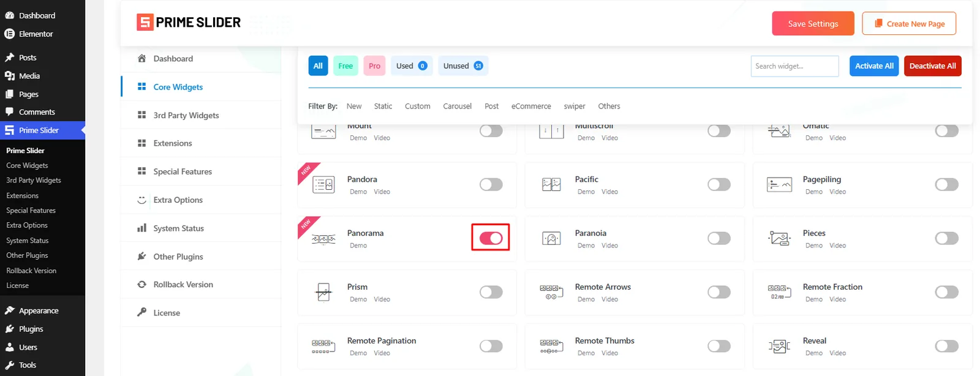The image size is (980, 376).
Task: Open System Status in plugin menu
Action: click(201, 228)
